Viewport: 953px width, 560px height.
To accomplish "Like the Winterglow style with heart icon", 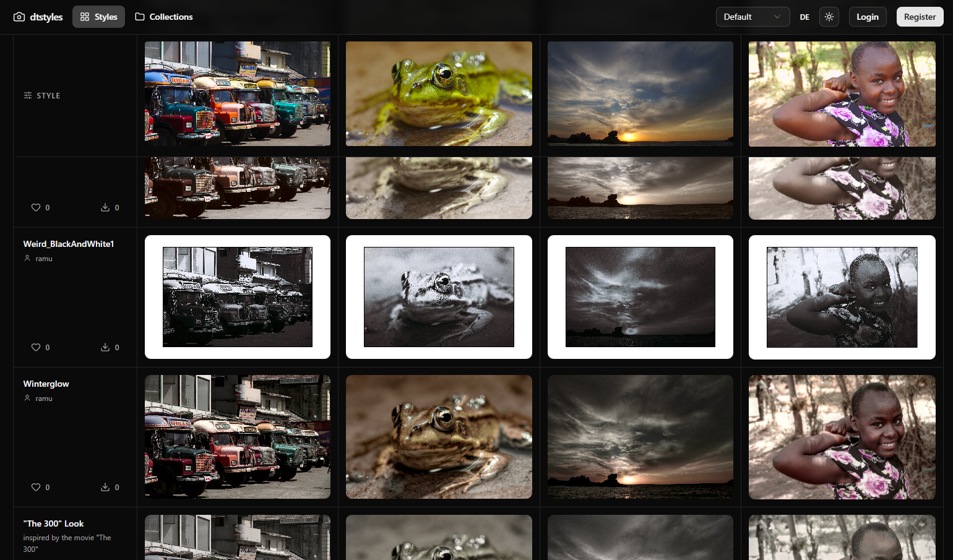I will [36, 487].
